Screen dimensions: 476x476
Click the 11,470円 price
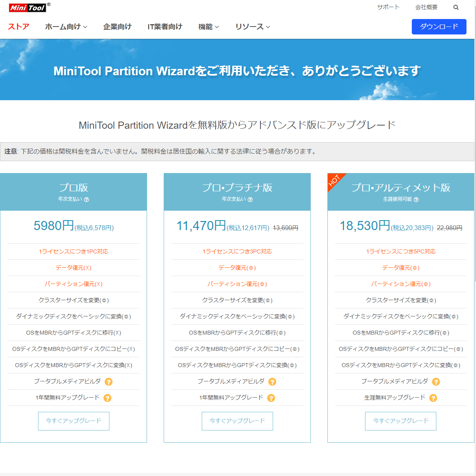tap(201, 226)
